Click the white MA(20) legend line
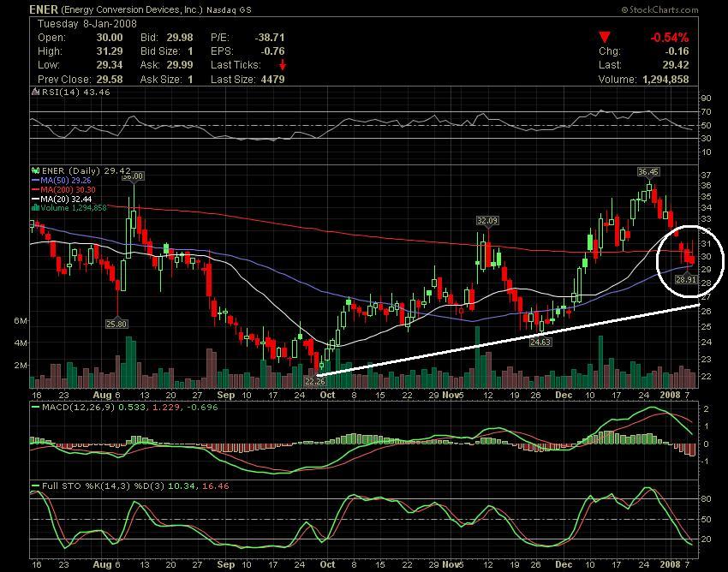728x572 pixels. click(35, 200)
